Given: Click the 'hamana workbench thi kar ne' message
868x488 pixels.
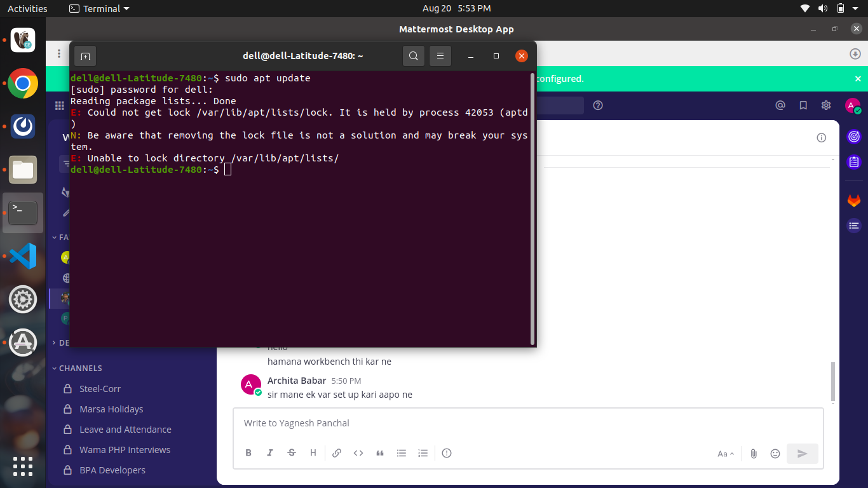Looking at the screenshot, I should click(x=329, y=362).
